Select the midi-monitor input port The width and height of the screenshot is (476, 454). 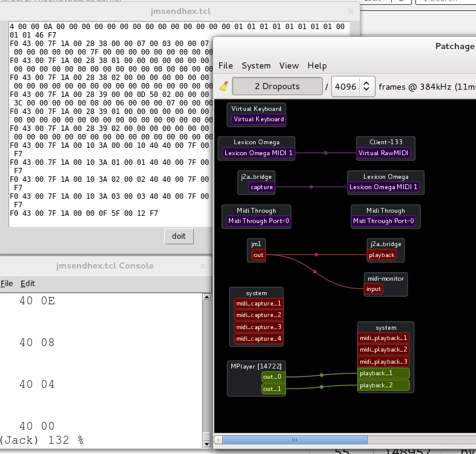coord(374,289)
